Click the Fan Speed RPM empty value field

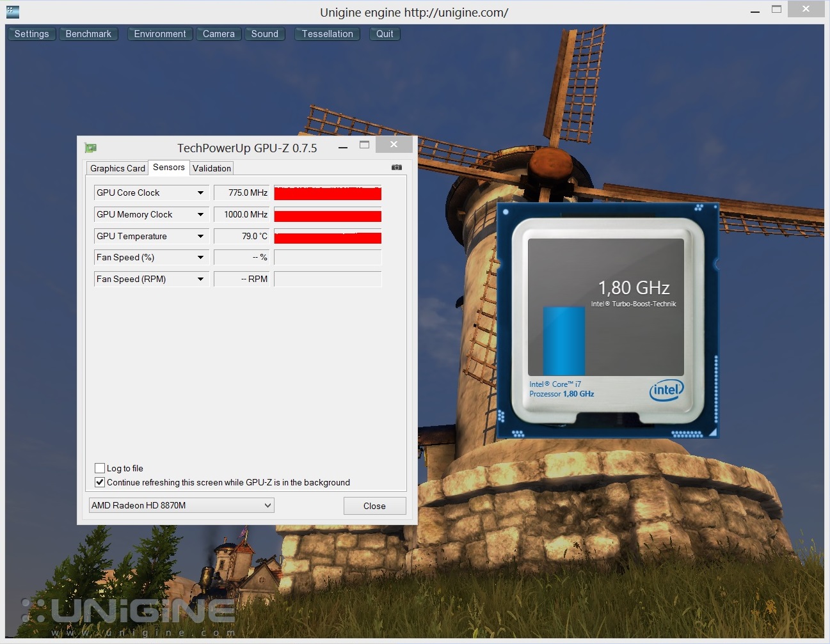(242, 279)
